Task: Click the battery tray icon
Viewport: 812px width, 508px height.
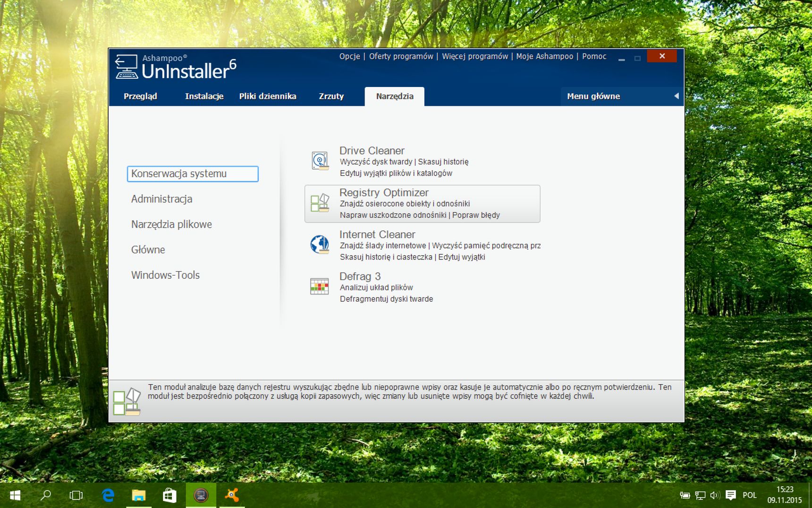Action: click(x=685, y=495)
